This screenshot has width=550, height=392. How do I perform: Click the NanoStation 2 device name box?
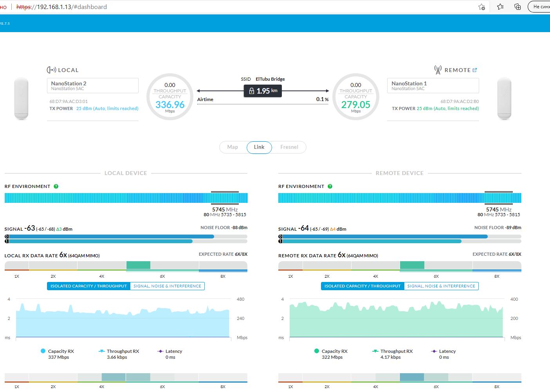point(93,85)
